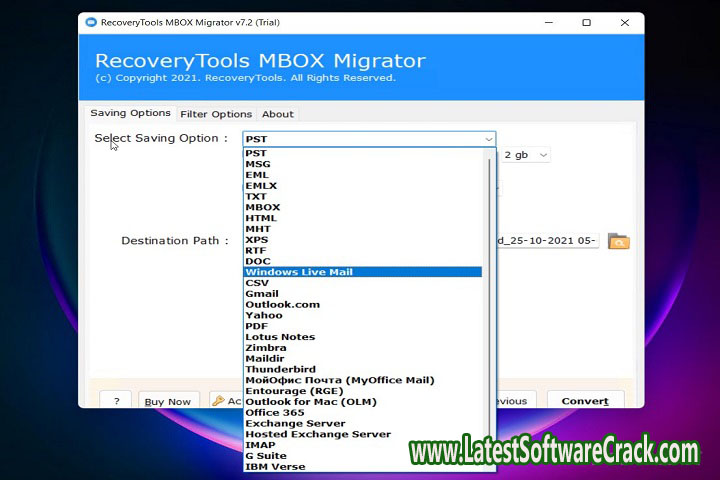
Task: Open the 2 gb split size dropdown
Action: (x=527, y=155)
